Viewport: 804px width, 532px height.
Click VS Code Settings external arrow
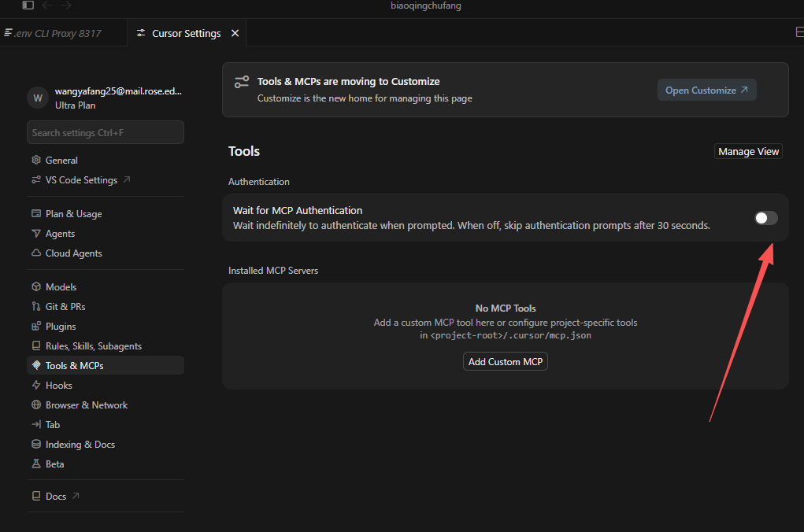(x=127, y=179)
